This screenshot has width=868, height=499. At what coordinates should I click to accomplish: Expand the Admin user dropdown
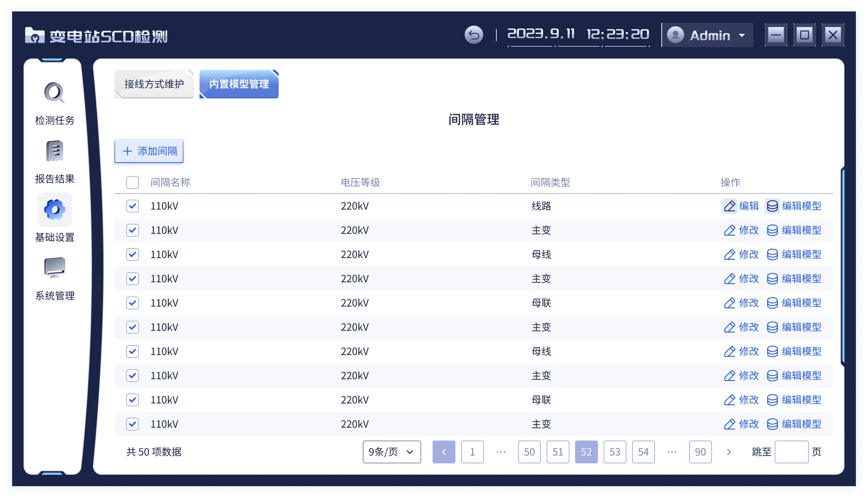coord(707,35)
